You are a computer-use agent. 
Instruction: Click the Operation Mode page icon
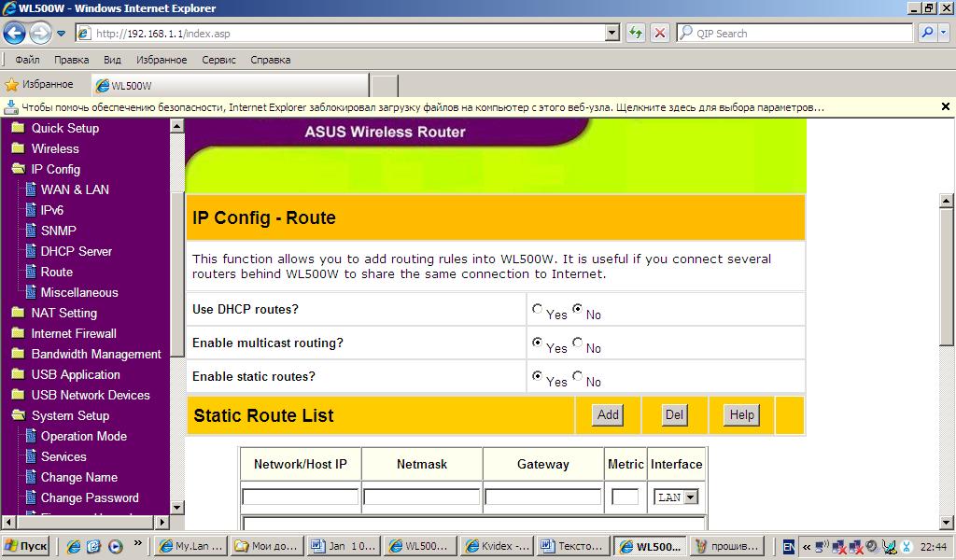[31, 436]
